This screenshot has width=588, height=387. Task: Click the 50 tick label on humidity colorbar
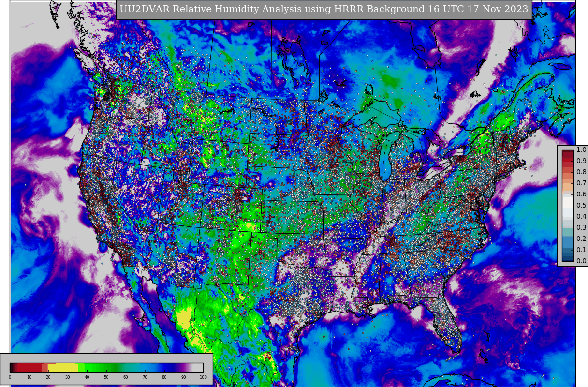point(106,377)
